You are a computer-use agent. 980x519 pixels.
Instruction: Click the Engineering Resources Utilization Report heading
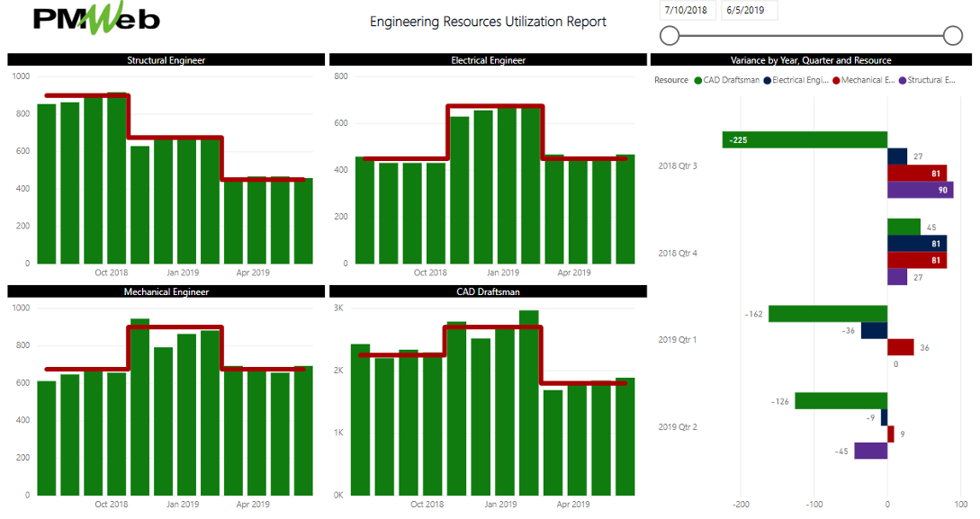pyautogui.click(x=488, y=22)
